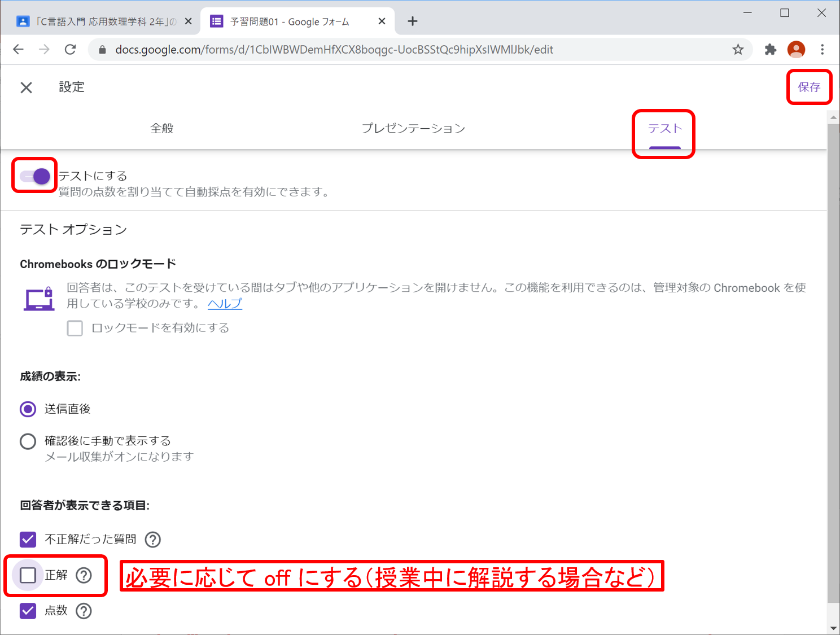Click the Google Forms favicon on tab
This screenshot has height=635, width=840.
pyautogui.click(x=216, y=21)
